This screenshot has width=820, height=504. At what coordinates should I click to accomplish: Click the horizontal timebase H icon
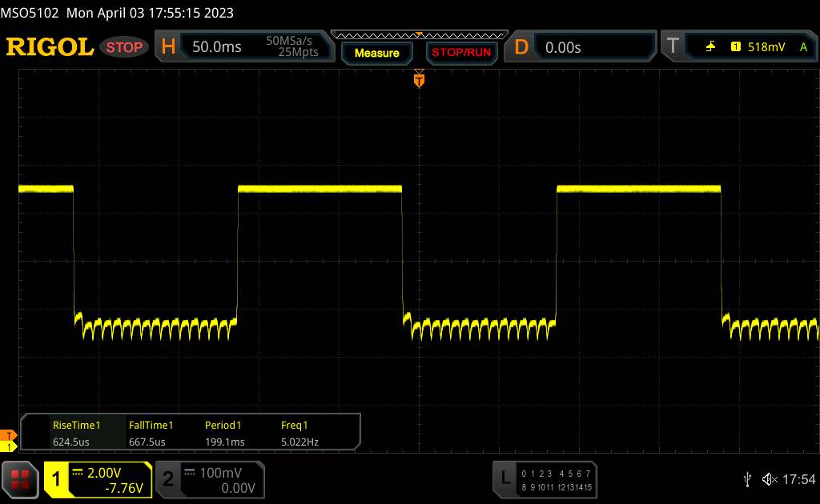(x=168, y=47)
